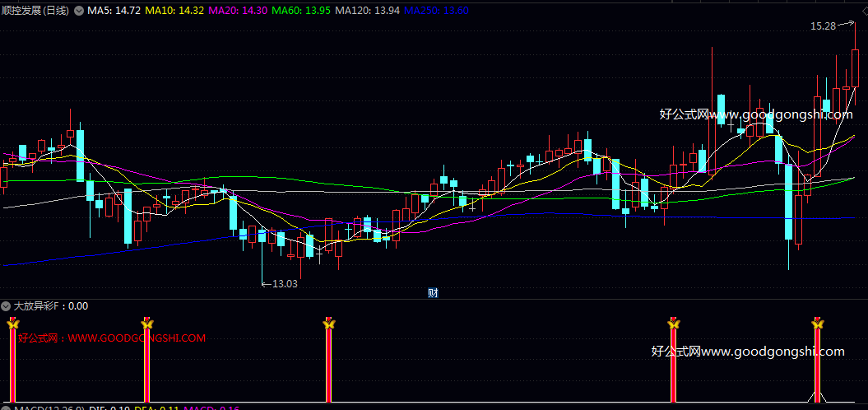Select the blue MA250: 13.60 label

click(x=437, y=11)
